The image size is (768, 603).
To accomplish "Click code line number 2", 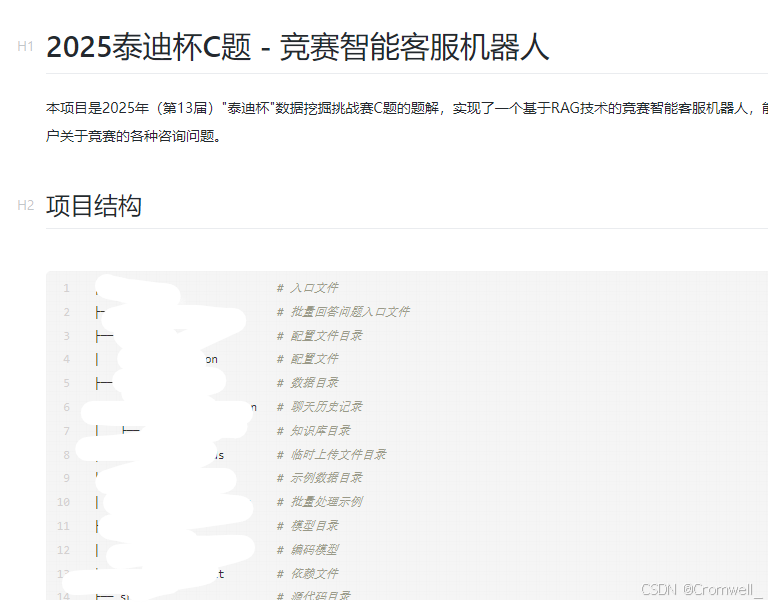I will [x=66, y=312].
